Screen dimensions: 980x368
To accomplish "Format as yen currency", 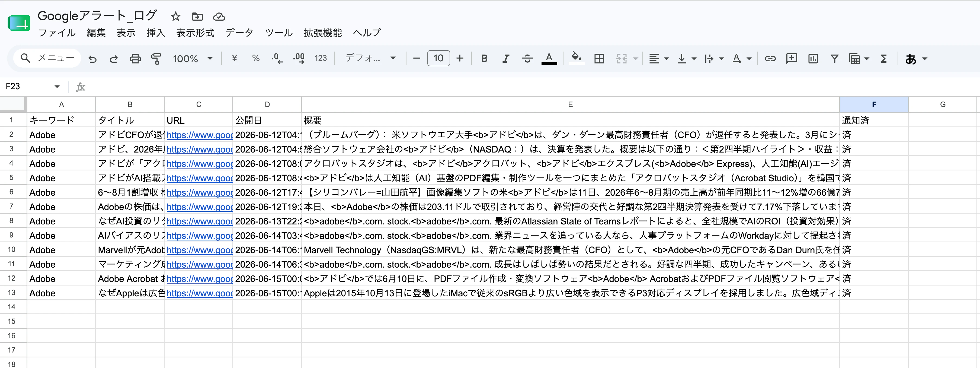I will (234, 58).
